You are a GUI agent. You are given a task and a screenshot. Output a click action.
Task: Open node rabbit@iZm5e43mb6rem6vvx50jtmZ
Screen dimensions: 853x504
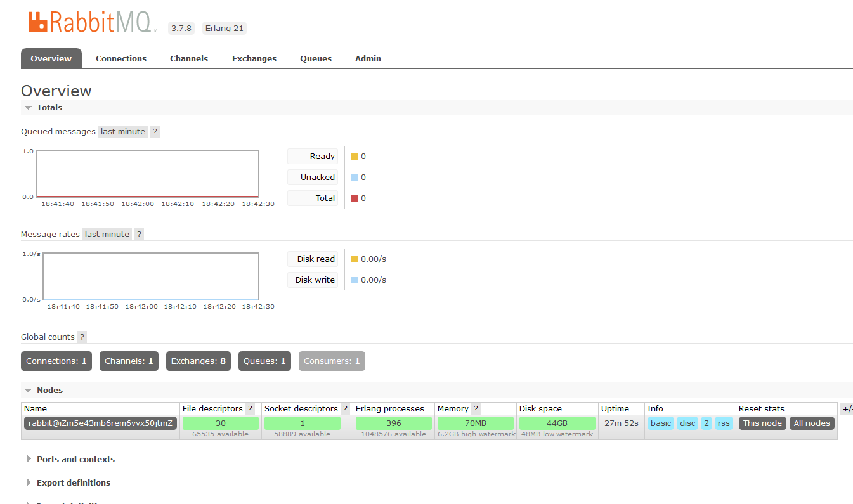point(100,423)
